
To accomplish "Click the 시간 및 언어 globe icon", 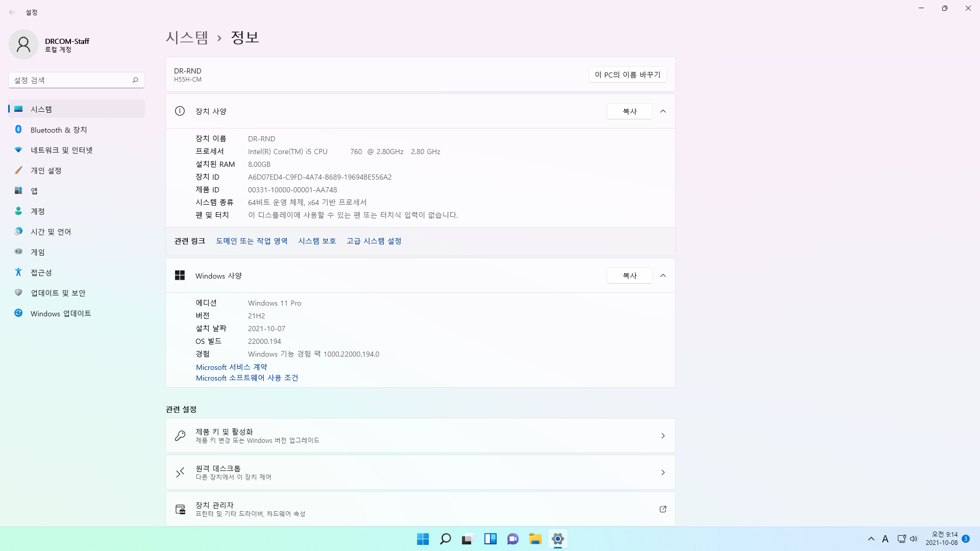I will click(x=18, y=231).
